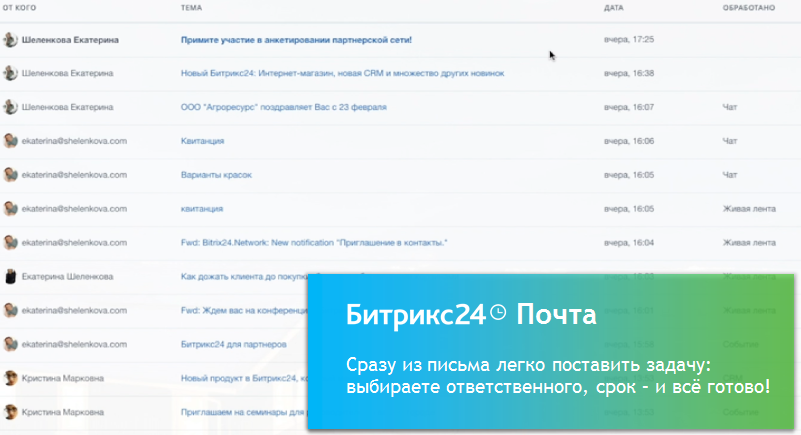Click avatar in 'Битрикс24 для партнеров' row
The height and width of the screenshot is (435, 801).
pyautogui.click(x=10, y=345)
